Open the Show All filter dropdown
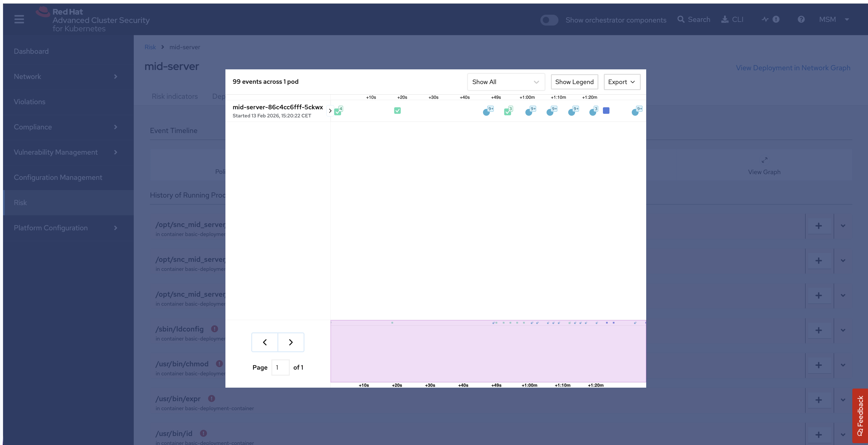The image size is (868, 445). (506, 82)
